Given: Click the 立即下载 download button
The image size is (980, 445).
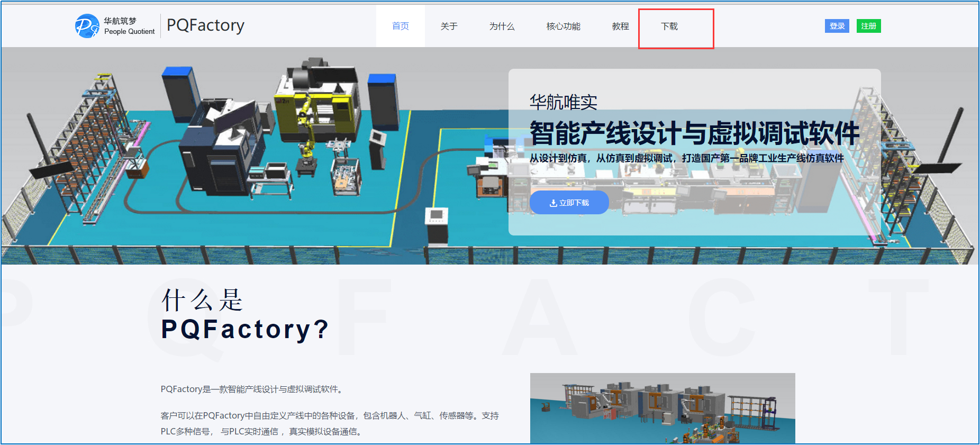Looking at the screenshot, I should coord(569,203).
